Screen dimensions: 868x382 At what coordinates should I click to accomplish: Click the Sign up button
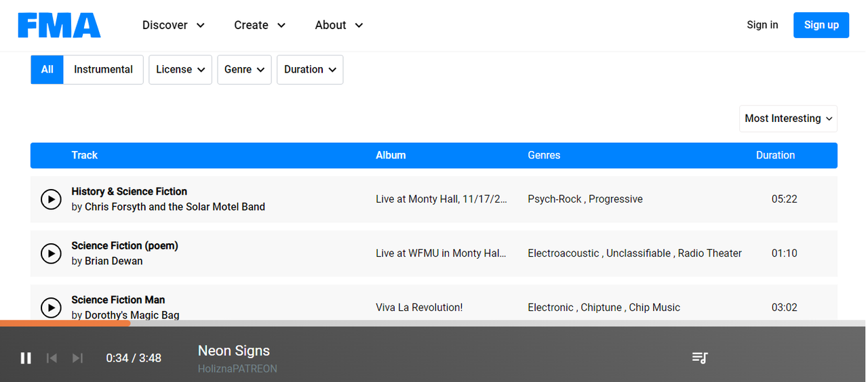click(x=821, y=25)
